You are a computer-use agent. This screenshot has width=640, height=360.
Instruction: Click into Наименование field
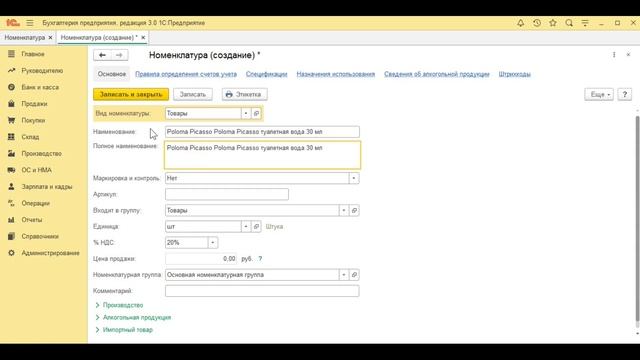click(262, 132)
